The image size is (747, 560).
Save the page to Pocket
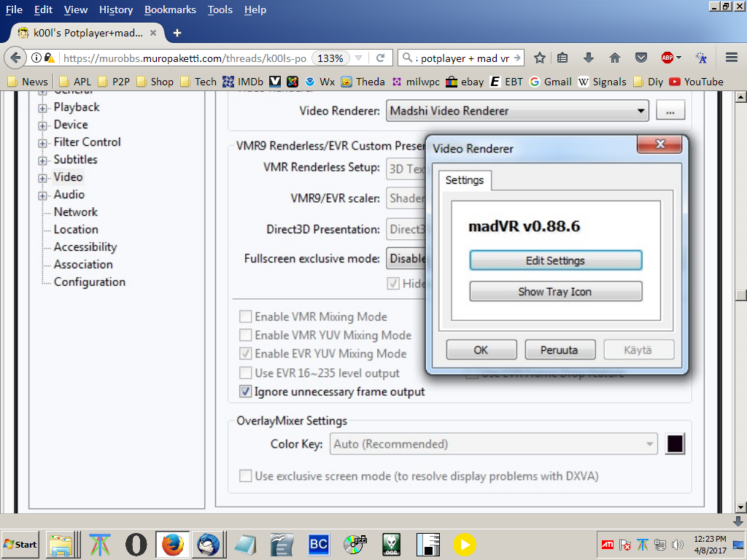[641, 57]
